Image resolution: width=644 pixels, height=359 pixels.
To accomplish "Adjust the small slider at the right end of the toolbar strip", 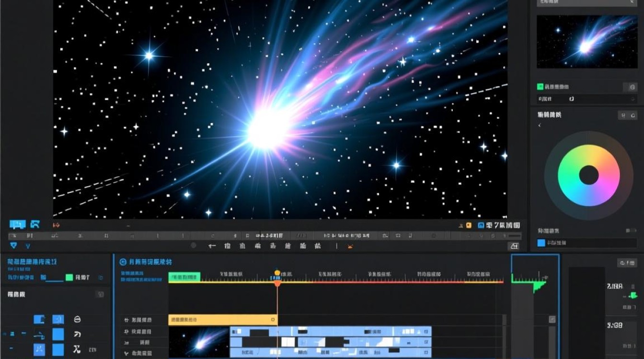I will (514, 236).
